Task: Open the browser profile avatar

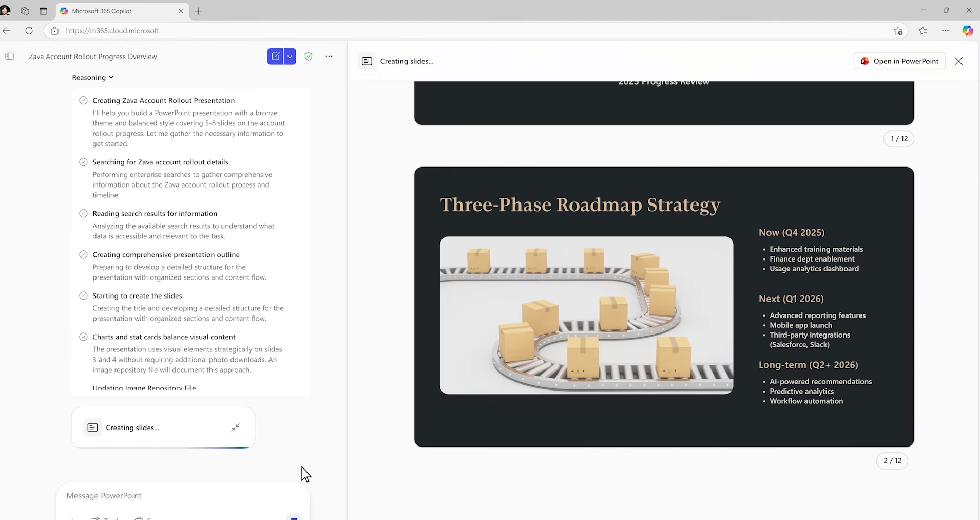Action: 6,10
